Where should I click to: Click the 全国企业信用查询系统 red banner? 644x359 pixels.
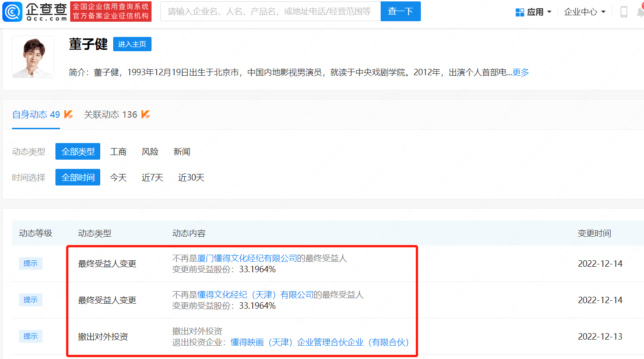[111, 11]
